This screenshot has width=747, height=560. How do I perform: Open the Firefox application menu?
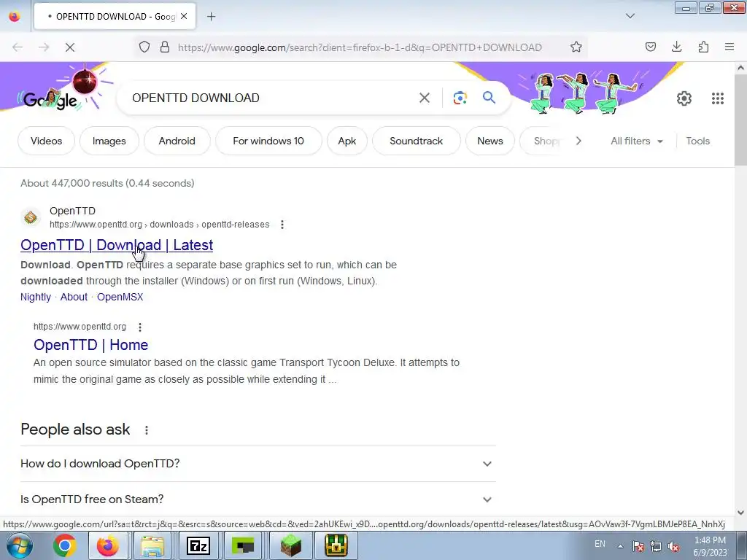pyautogui.click(x=729, y=47)
